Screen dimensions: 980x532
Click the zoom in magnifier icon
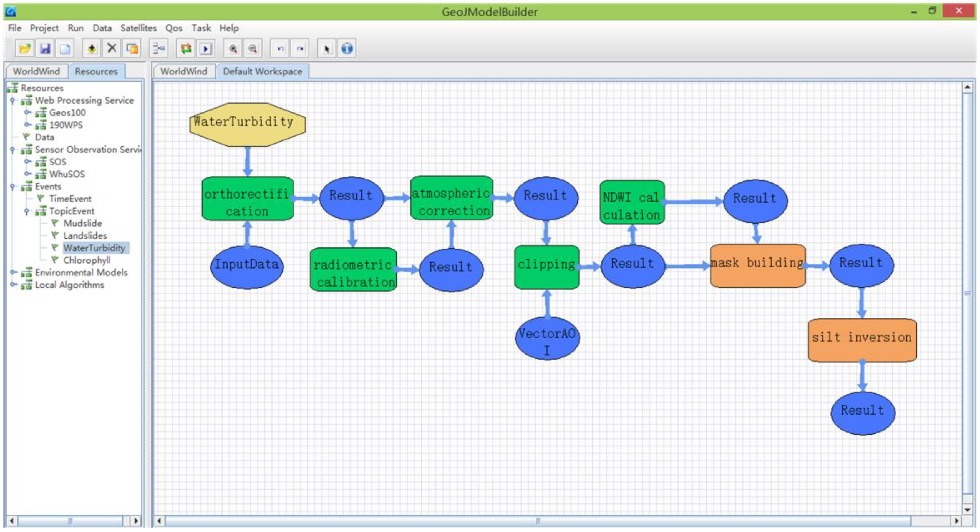click(x=233, y=49)
